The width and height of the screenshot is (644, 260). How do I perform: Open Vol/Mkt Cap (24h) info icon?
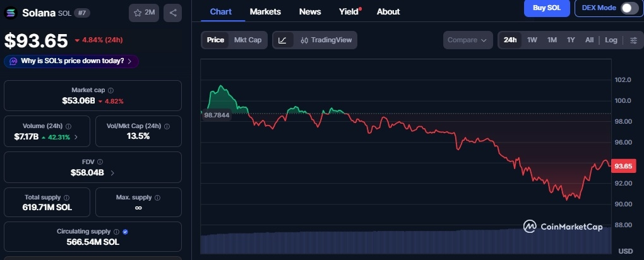pyautogui.click(x=167, y=126)
